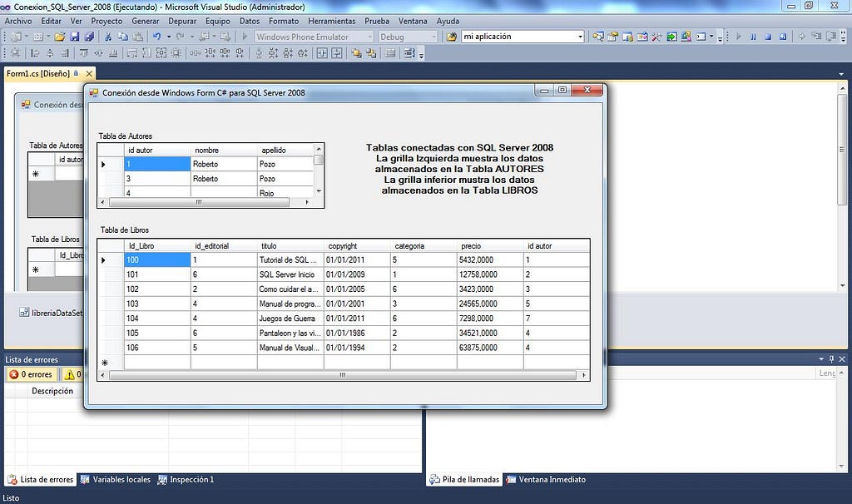Copy using the toolbar copy icon
The image size is (852, 504).
pyautogui.click(x=123, y=37)
